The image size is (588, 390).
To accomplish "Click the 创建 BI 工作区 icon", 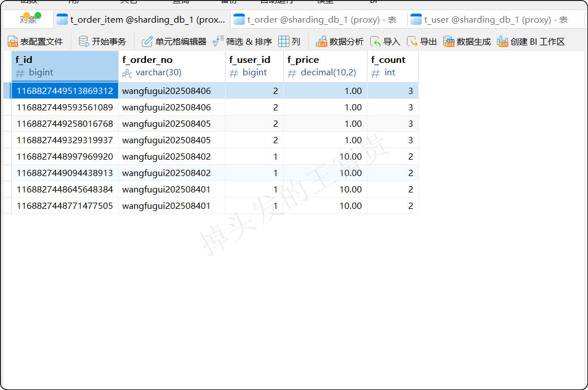I will [x=503, y=42].
